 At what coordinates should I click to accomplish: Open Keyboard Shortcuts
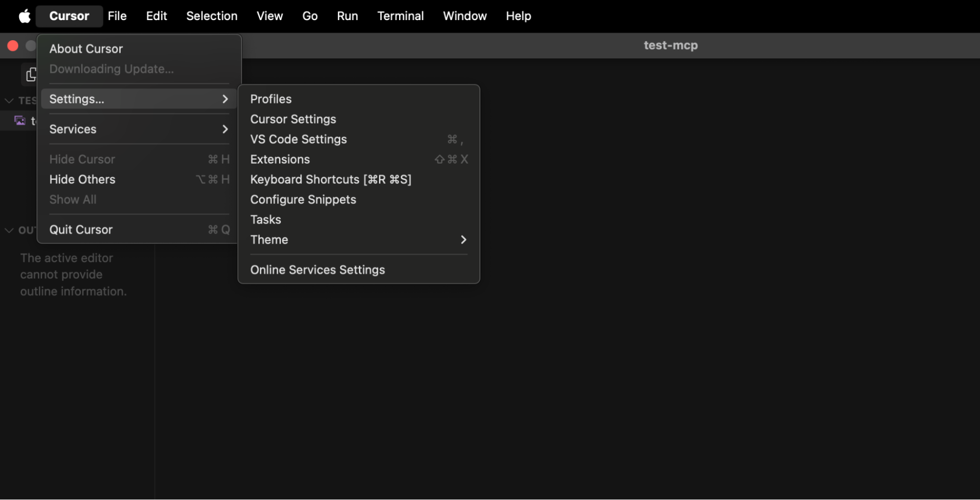click(x=359, y=179)
